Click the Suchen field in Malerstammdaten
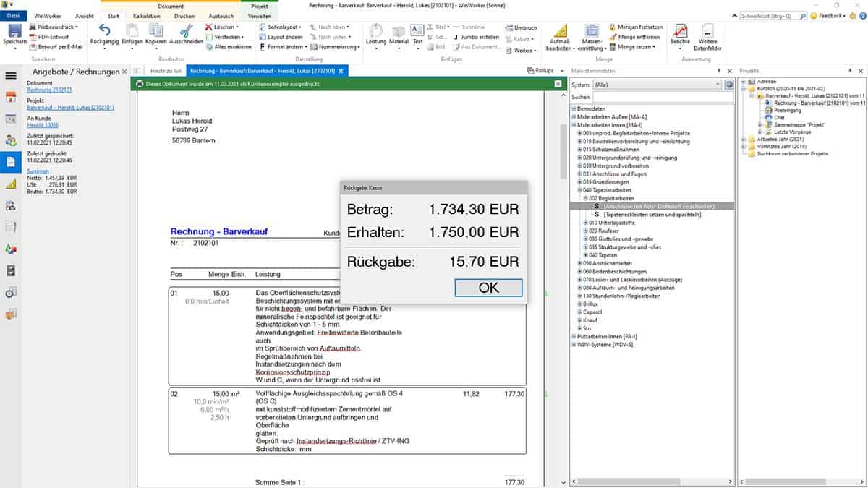The height and width of the screenshot is (488, 868). [663, 96]
